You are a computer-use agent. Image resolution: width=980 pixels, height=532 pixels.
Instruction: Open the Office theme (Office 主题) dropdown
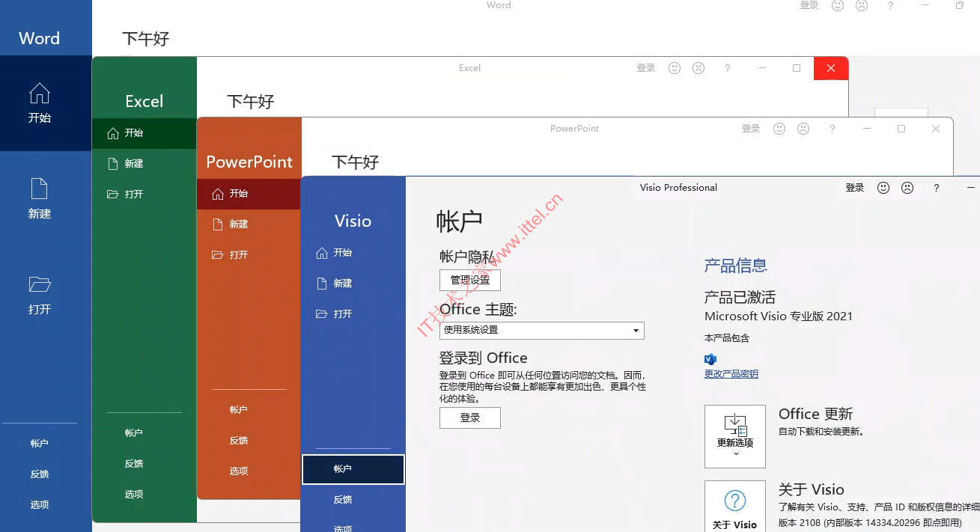(541, 330)
